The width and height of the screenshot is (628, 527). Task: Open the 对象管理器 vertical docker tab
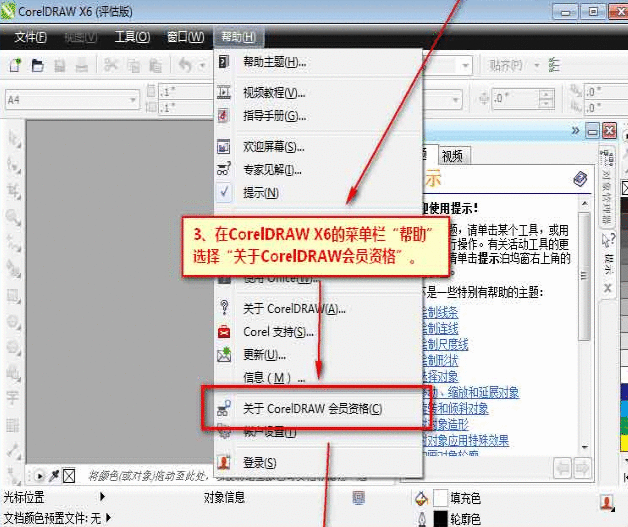[608, 186]
